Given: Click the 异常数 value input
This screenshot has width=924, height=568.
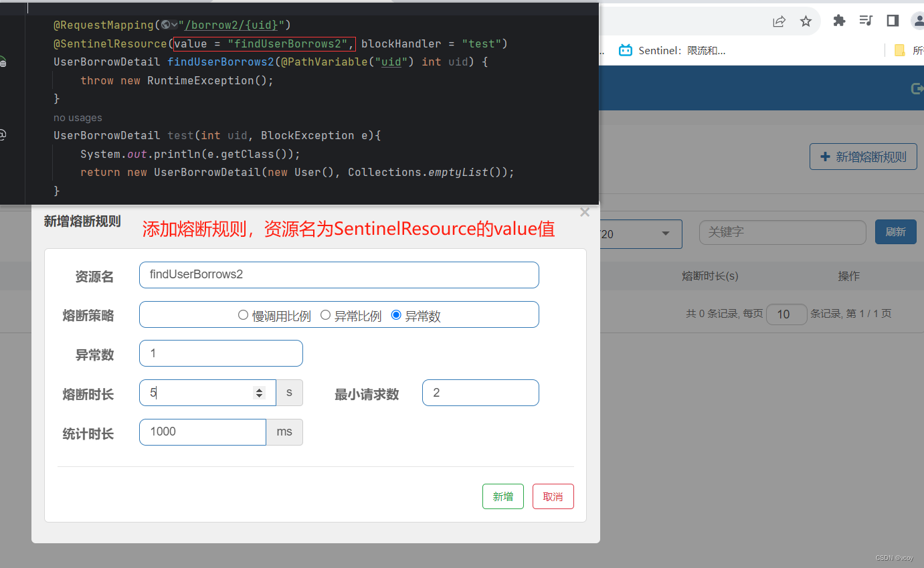Looking at the screenshot, I should [x=221, y=353].
